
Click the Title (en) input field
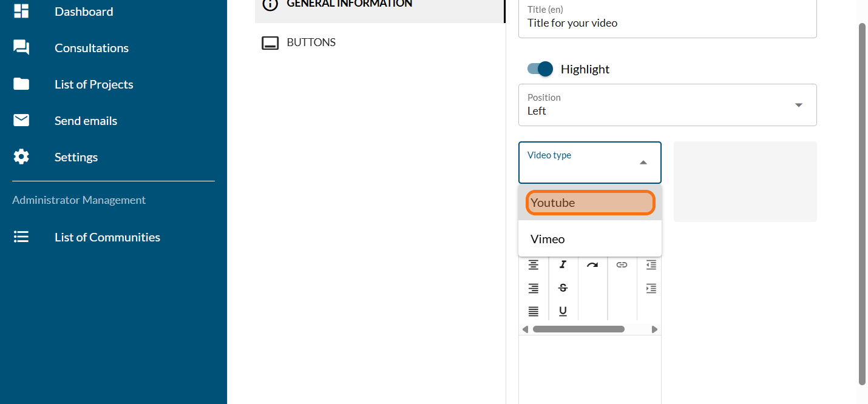coord(667,23)
